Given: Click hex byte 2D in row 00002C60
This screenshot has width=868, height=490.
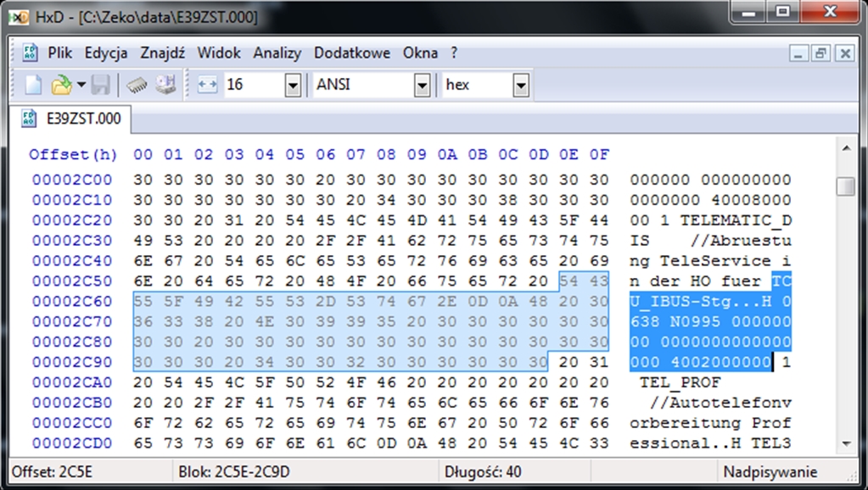Looking at the screenshot, I should point(325,302).
